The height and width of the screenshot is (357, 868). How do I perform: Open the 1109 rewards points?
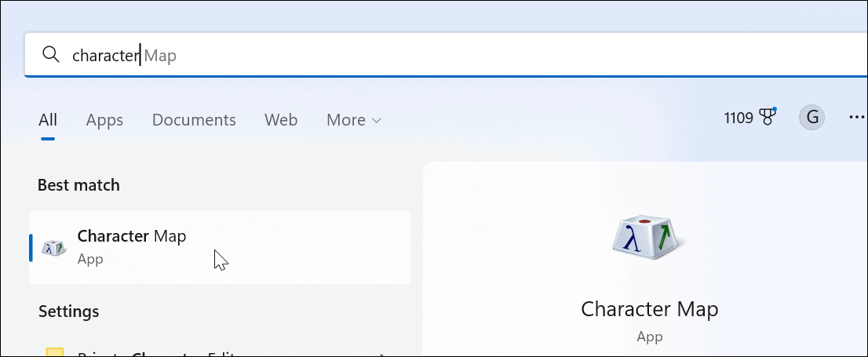(739, 118)
